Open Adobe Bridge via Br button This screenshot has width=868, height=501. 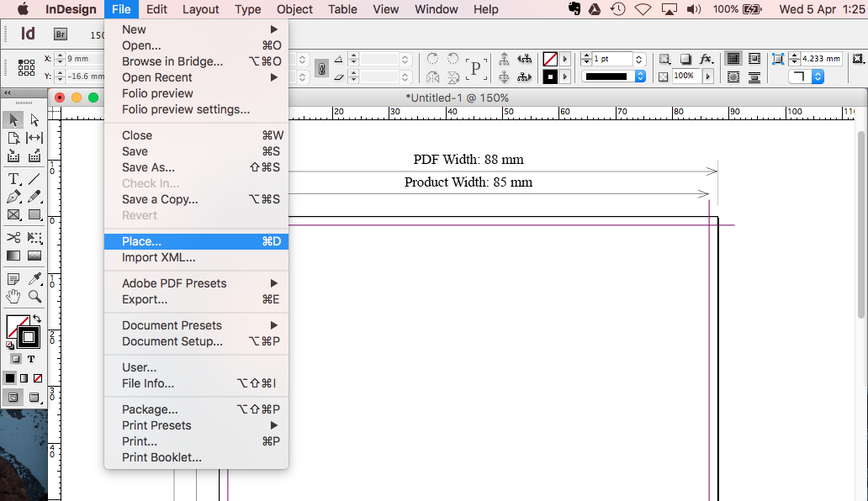pyautogui.click(x=61, y=34)
